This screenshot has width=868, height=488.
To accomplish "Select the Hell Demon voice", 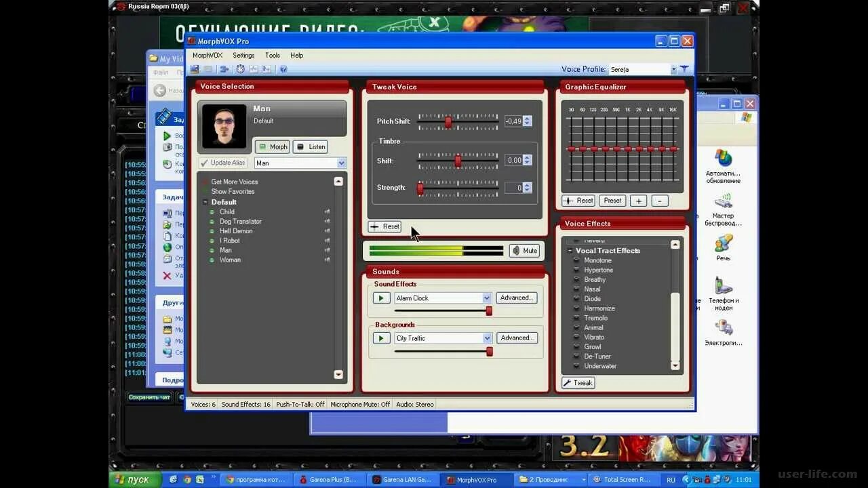I will coord(236,230).
